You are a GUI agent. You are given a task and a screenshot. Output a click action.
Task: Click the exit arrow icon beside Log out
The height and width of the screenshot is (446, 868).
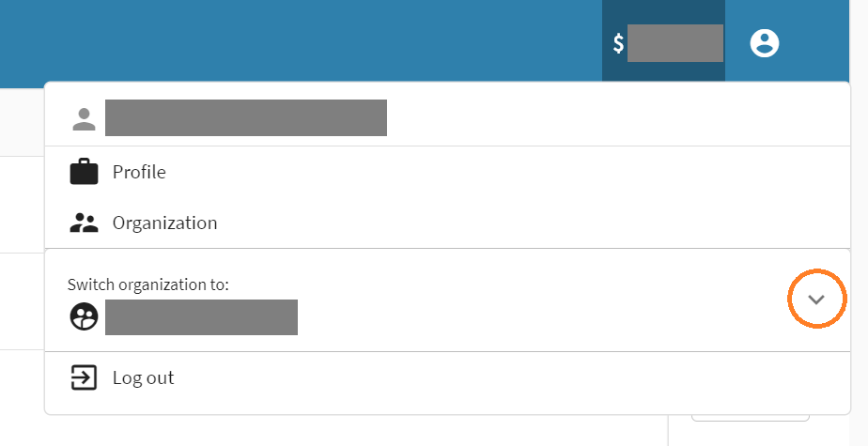click(x=85, y=377)
